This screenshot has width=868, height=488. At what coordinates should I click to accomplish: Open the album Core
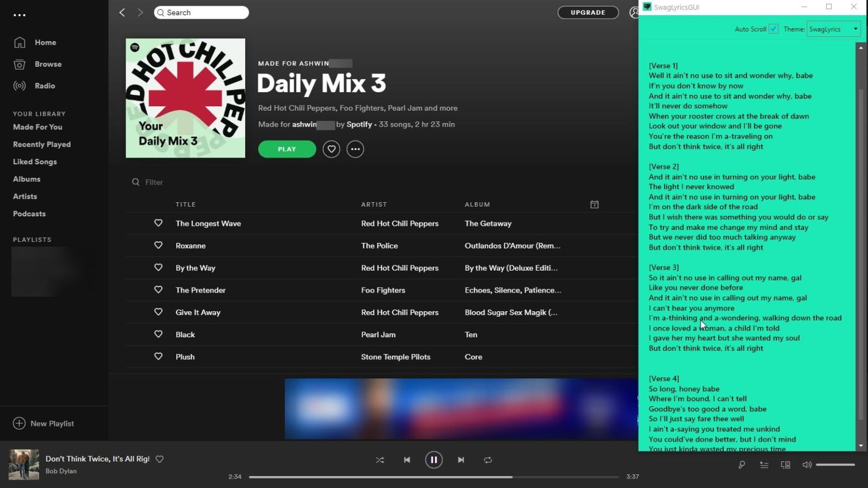tap(474, 357)
